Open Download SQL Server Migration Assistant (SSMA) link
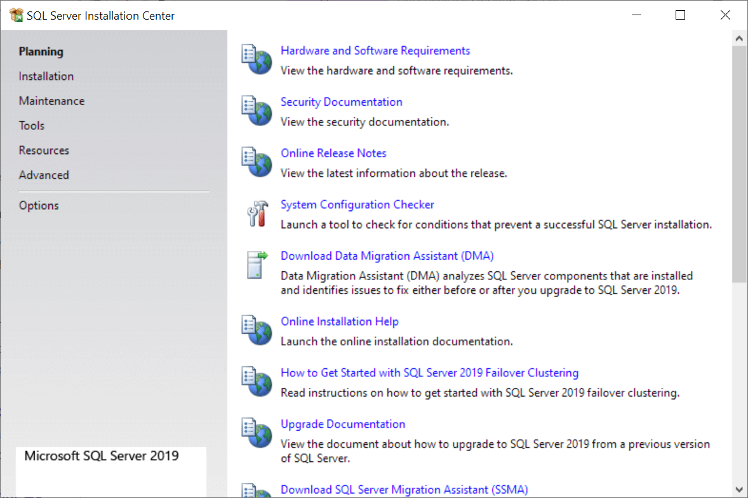Screen dimensions: 750x499 pos(404,490)
